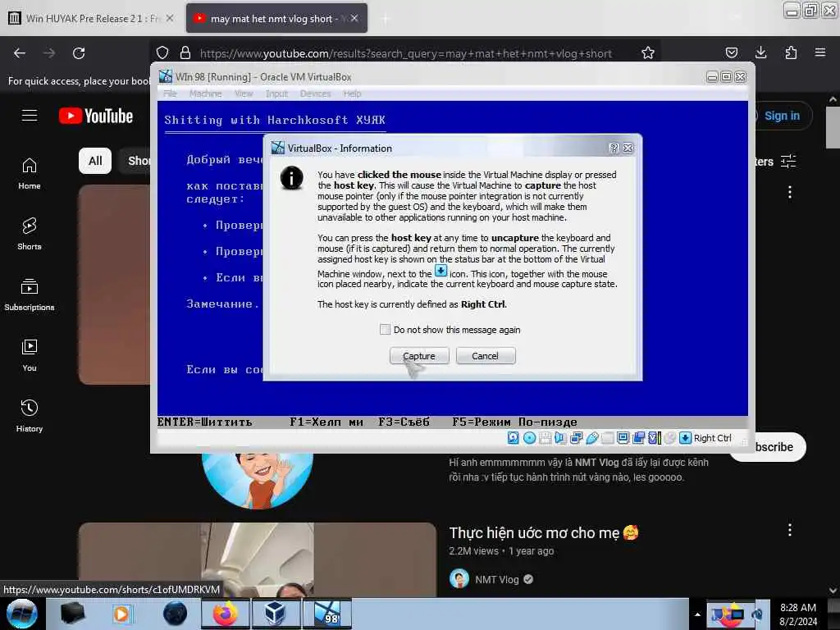Image resolution: width=840 pixels, height=630 pixels.
Task: Click the shared folders status icon
Action: (608, 438)
